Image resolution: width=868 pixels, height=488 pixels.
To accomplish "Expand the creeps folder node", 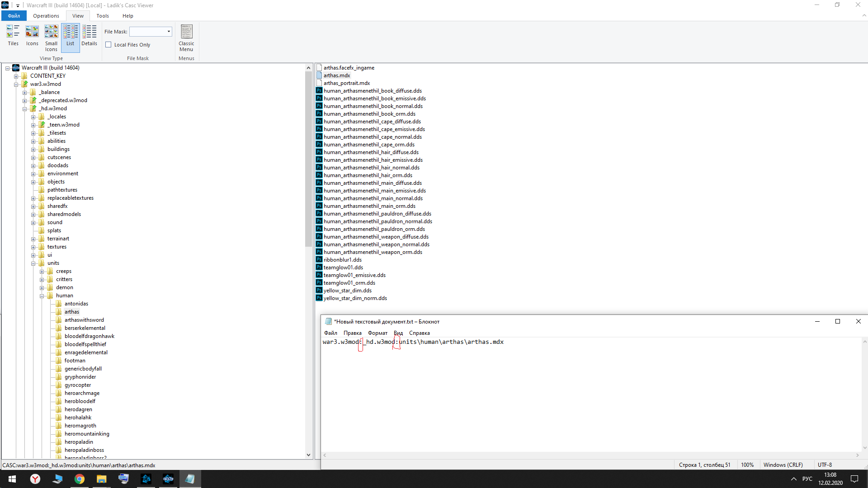I will click(42, 272).
